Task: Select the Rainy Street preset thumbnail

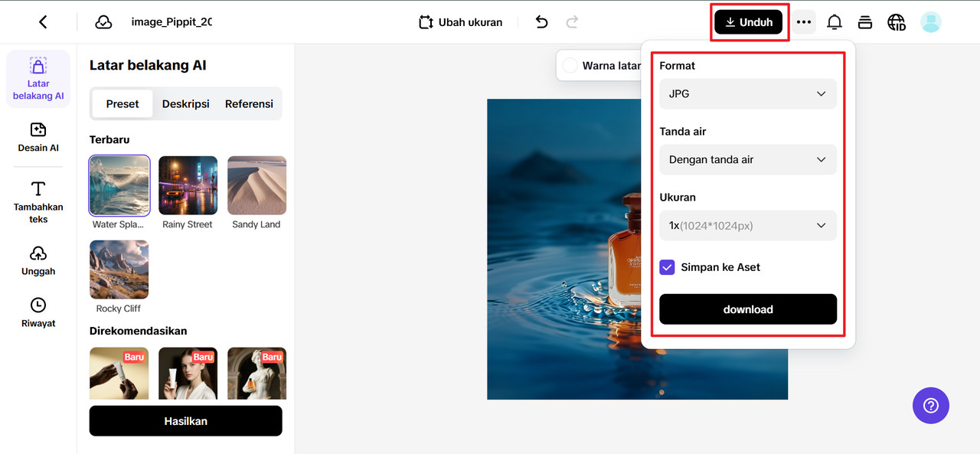Action: 188,186
